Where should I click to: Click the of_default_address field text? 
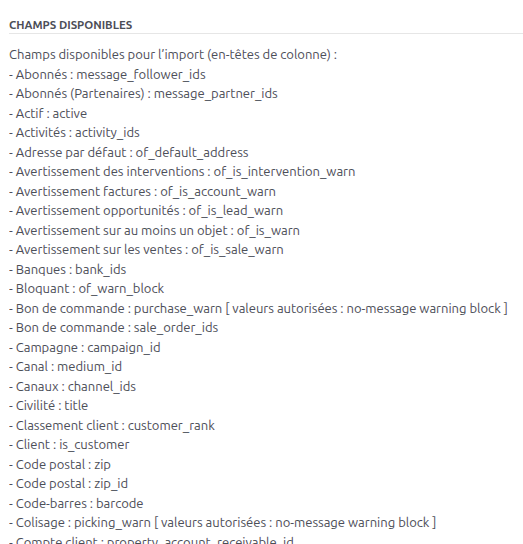192,153
